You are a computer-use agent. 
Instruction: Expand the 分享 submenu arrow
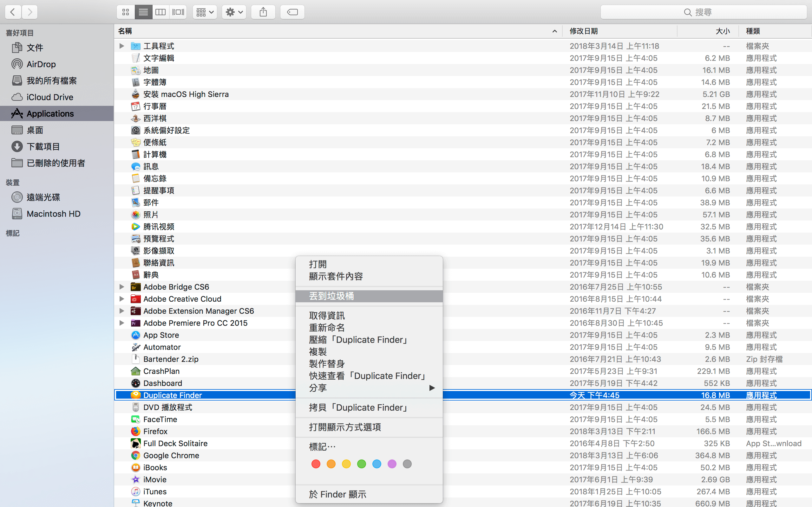click(432, 388)
